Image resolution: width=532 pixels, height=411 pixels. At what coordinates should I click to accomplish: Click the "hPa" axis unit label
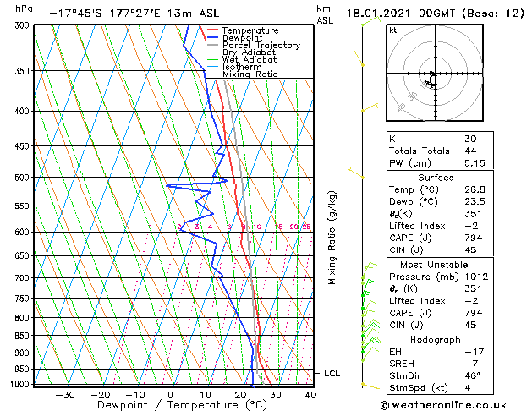pos(24,9)
